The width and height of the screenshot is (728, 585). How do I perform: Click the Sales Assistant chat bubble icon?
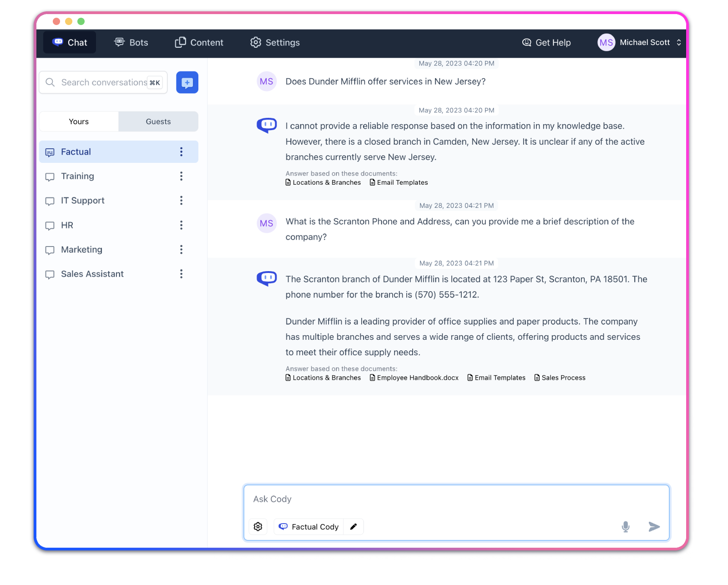pyautogui.click(x=50, y=275)
